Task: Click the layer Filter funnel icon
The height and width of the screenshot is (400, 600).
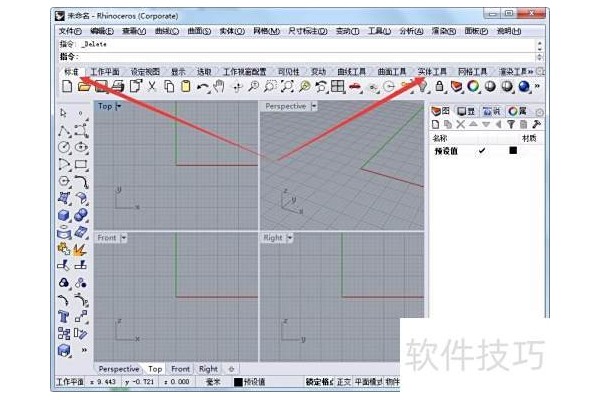Action: coord(511,124)
